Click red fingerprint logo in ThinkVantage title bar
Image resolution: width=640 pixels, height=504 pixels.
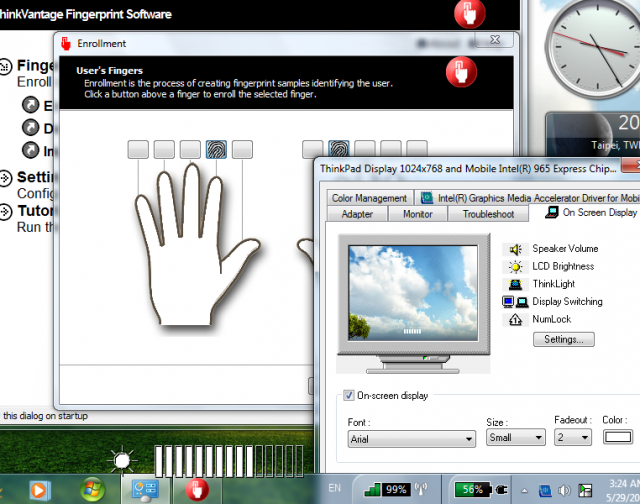pos(469,14)
